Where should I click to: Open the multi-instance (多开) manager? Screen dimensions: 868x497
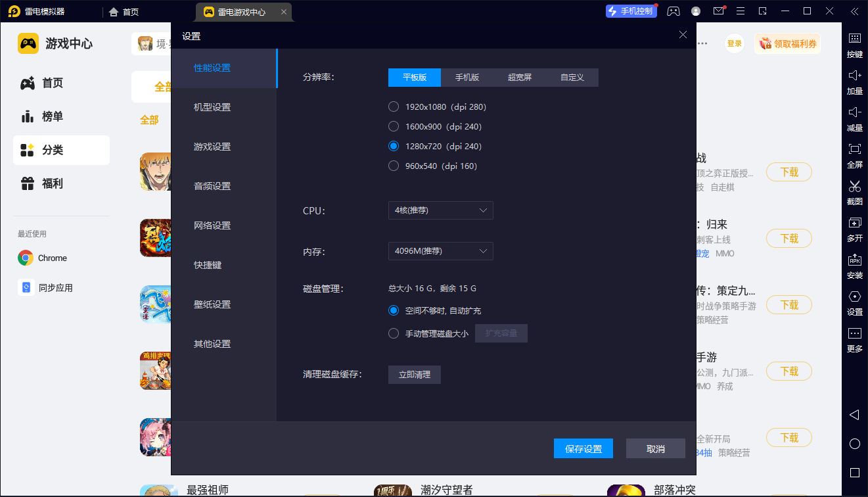click(854, 230)
